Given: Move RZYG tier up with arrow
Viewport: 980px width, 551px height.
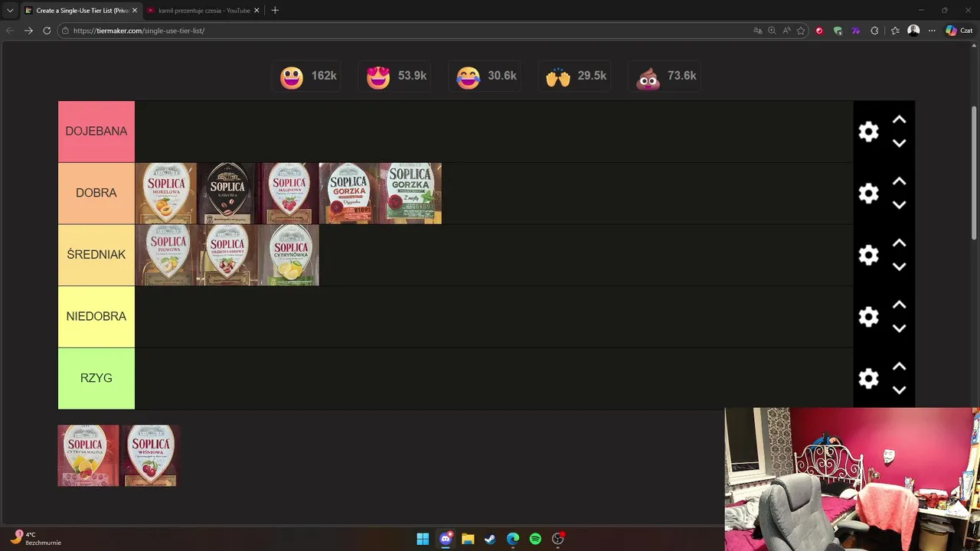Looking at the screenshot, I should pos(900,367).
